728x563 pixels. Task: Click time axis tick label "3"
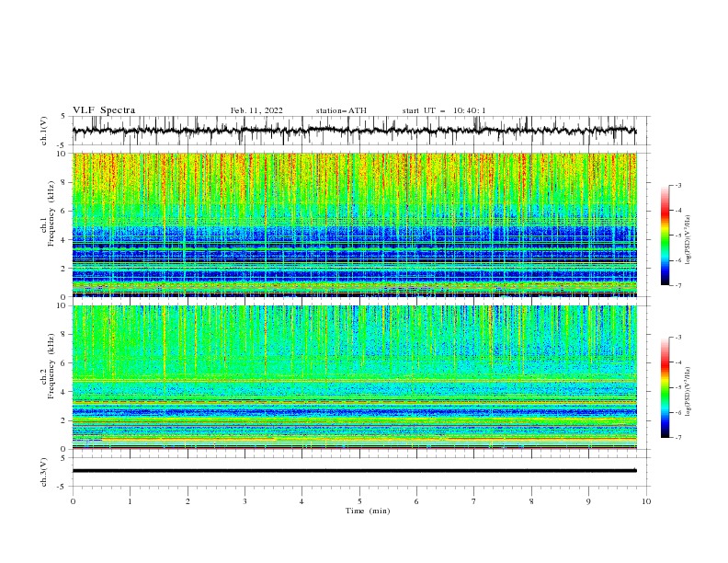click(245, 501)
